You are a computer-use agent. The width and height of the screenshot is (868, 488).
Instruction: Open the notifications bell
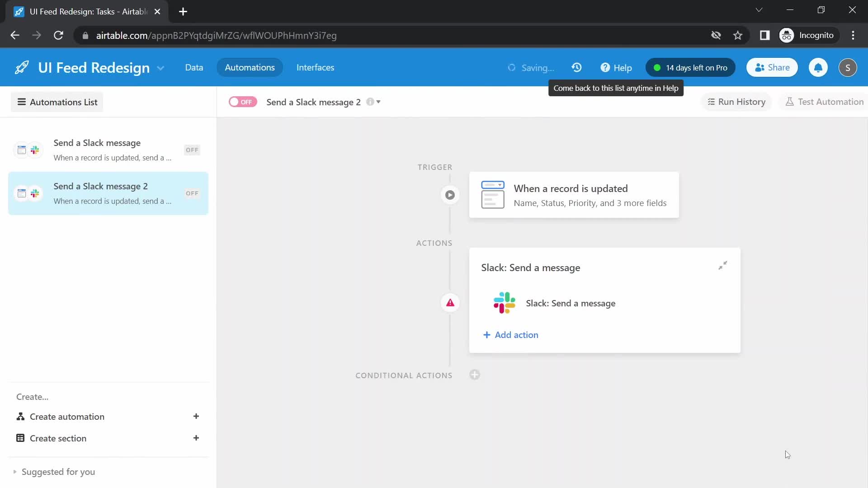818,68
